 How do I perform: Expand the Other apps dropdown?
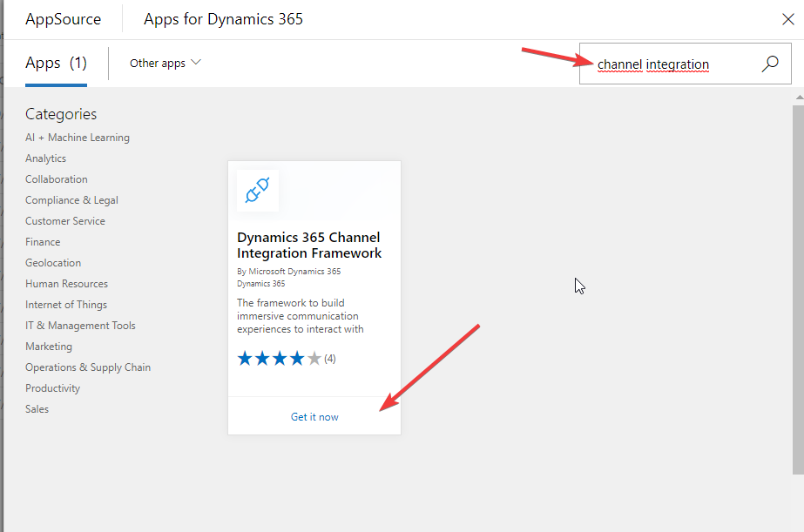pyautogui.click(x=166, y=63)
